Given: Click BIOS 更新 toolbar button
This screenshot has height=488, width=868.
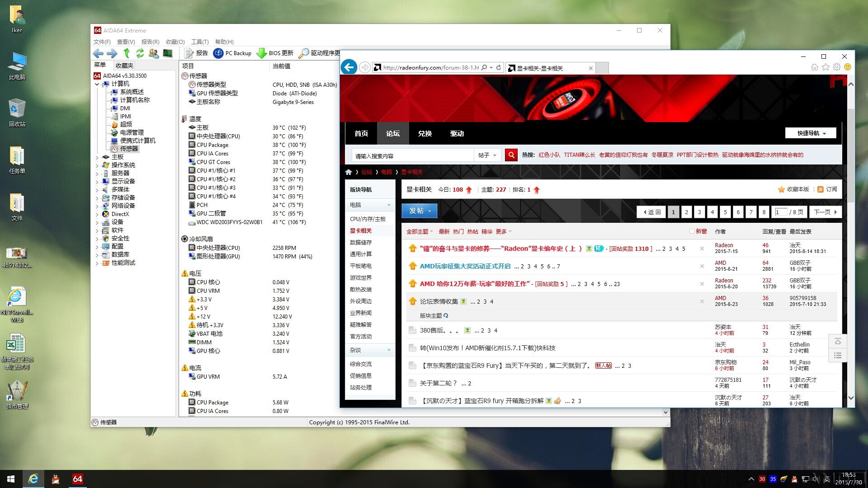Looking at the screenshot, I should [275, 53].
